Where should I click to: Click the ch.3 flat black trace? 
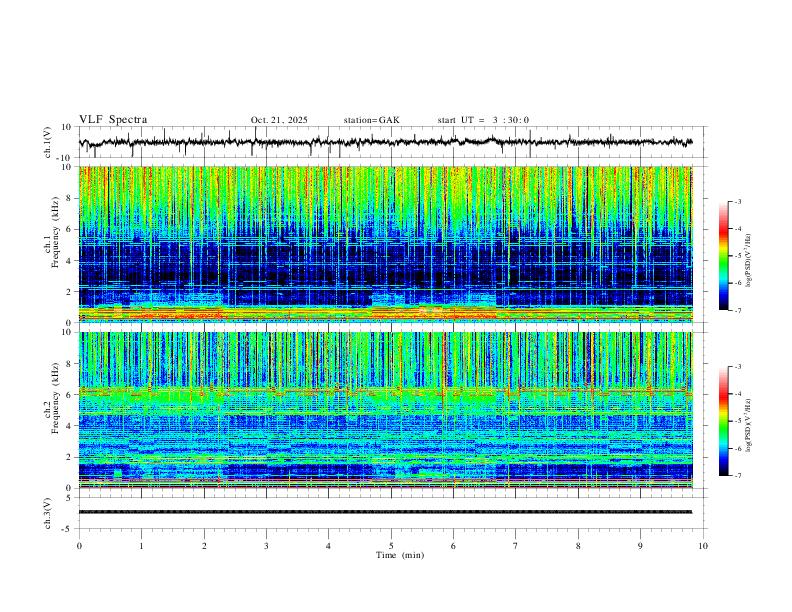click(x=386, y=512)
